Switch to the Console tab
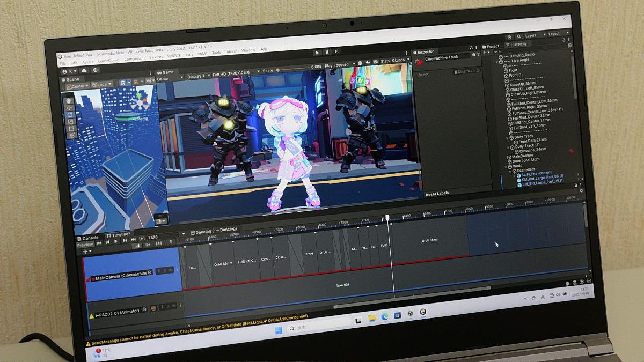 87,238
